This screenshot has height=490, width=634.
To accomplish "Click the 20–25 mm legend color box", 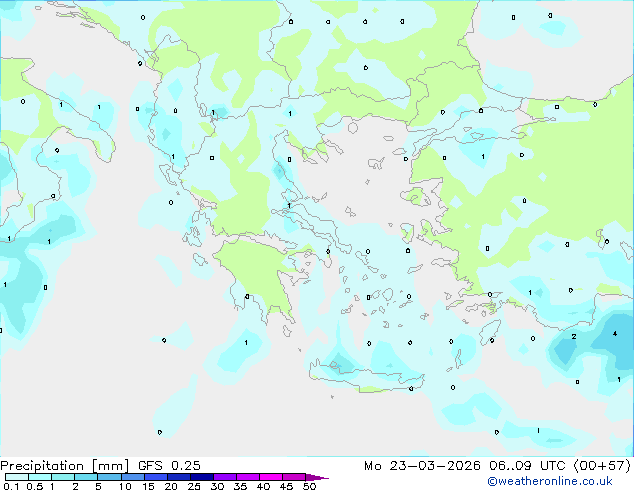I will pyautogui.click(x=179, y=477).
